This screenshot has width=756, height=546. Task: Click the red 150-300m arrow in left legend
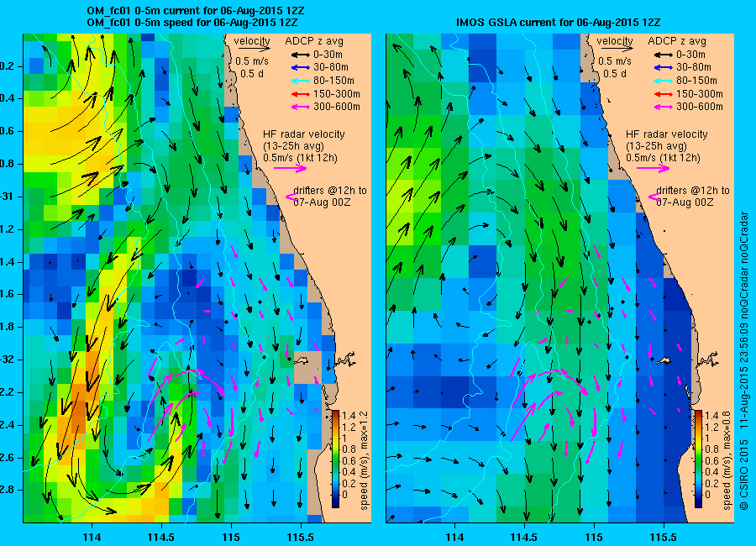click(300, 94)
